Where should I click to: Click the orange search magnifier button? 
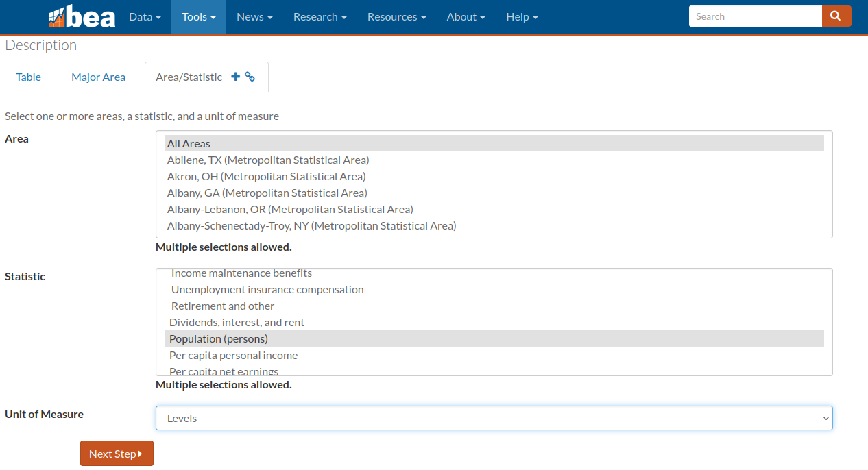[836, 16]
